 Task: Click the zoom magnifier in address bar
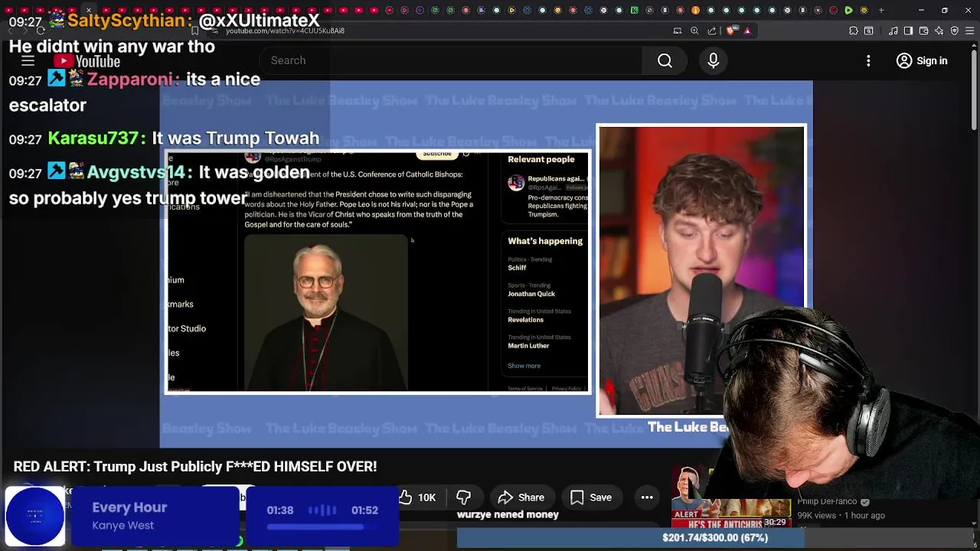(x=694, y=31)
